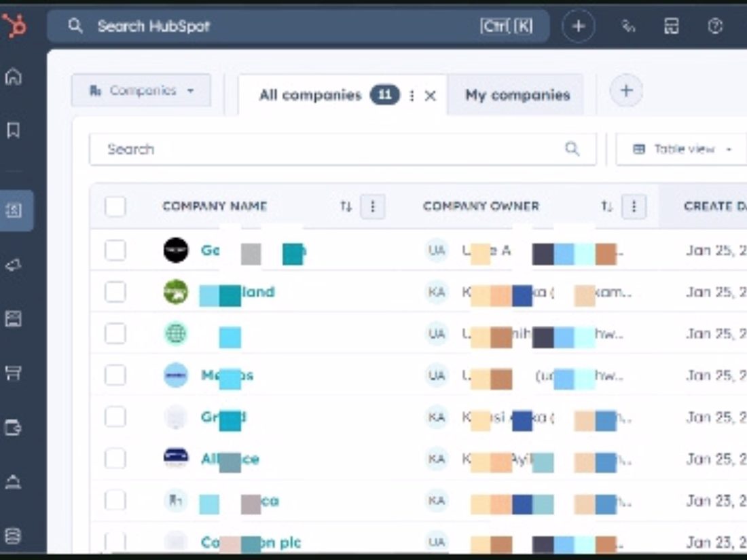The image size is (747, 560).
Task: Open All companies tab options dots
Action: (412, 96)
